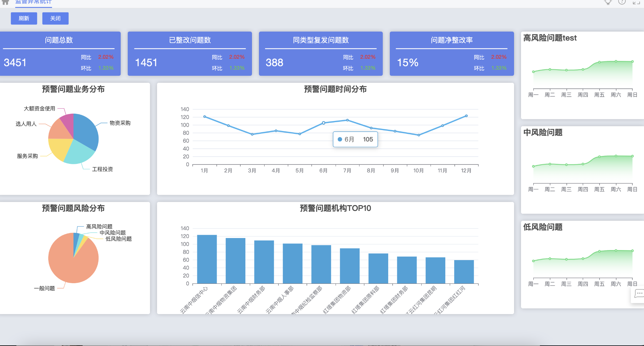
Task: Click the 高风险问题 pie label
Action: click(99, 227)
